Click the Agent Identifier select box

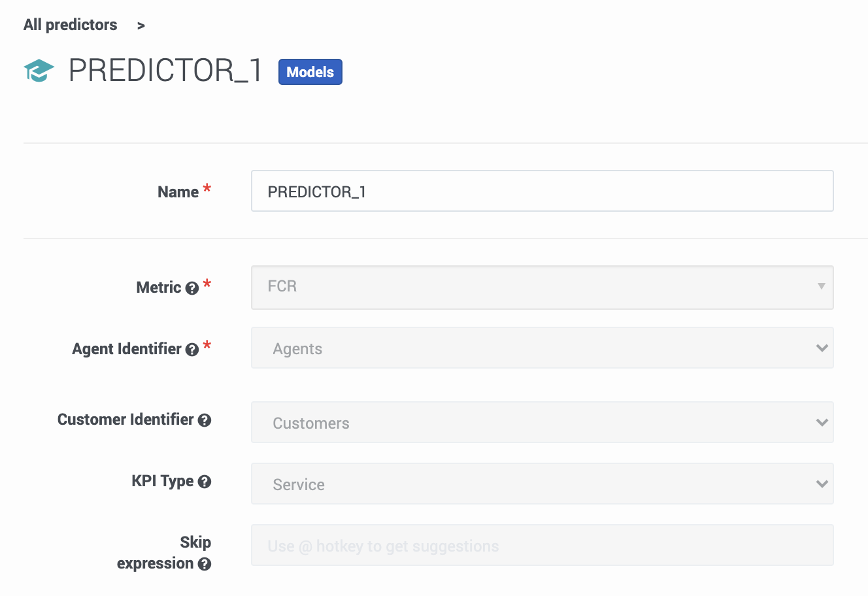click(542, 348)
